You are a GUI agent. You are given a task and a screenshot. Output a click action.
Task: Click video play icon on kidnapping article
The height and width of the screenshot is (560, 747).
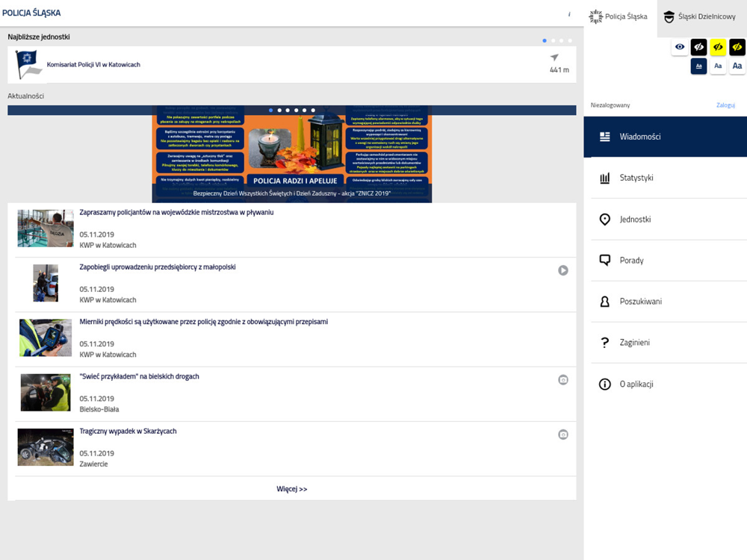(563, 270)
